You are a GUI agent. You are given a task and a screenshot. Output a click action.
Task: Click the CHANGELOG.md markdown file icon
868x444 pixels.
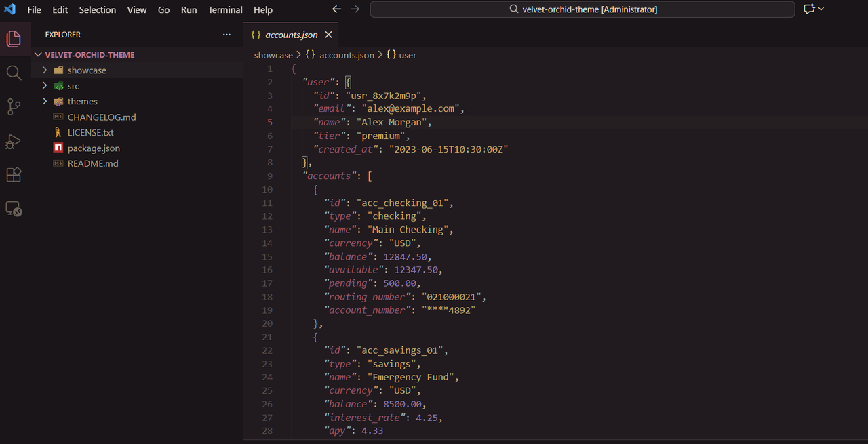click(x=58, y=117)
